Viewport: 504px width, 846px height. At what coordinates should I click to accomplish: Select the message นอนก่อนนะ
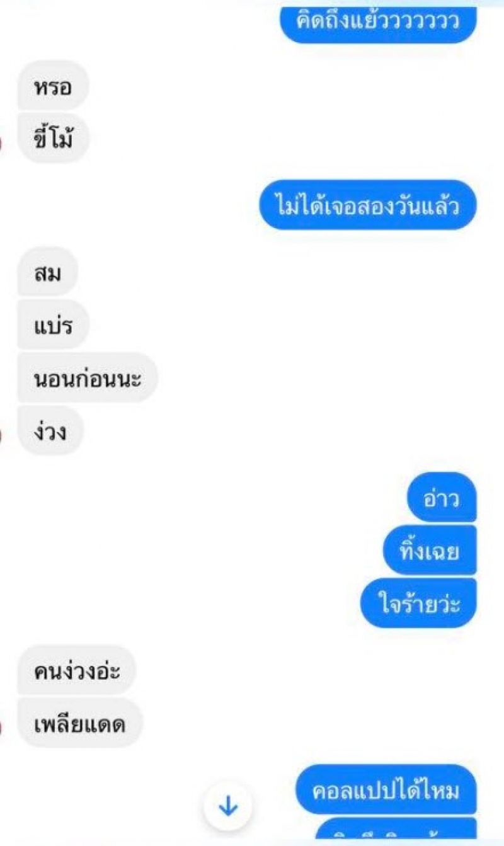pos(87,378)
